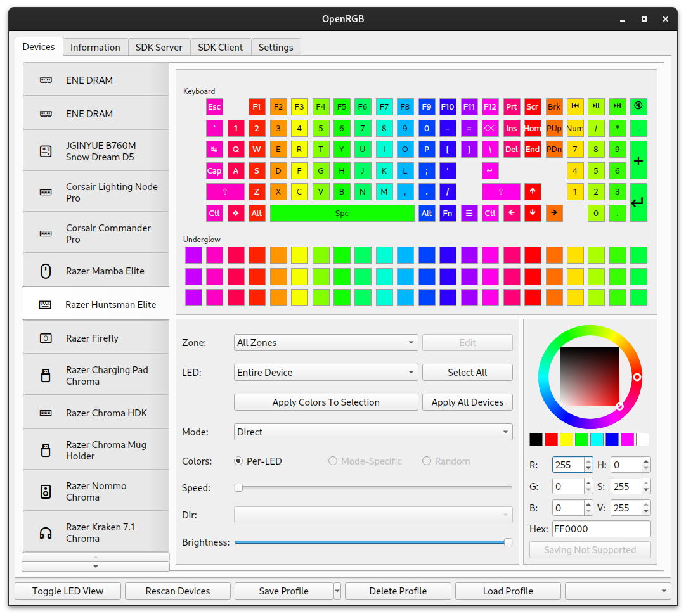
Task: Click the Razer Mamba Elite mouse icon
Action: point(44,271)
